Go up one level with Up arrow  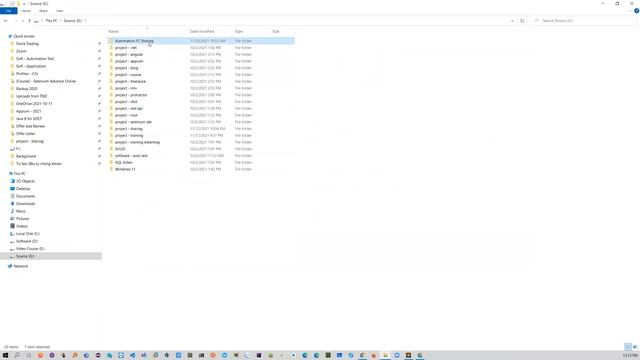tap(29, 20)
